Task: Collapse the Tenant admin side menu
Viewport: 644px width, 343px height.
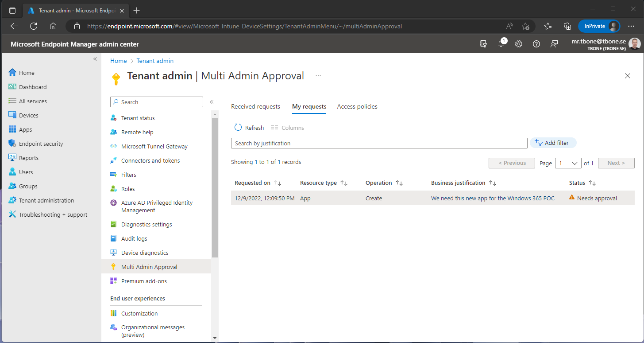Action: click(x=212, y=101)
